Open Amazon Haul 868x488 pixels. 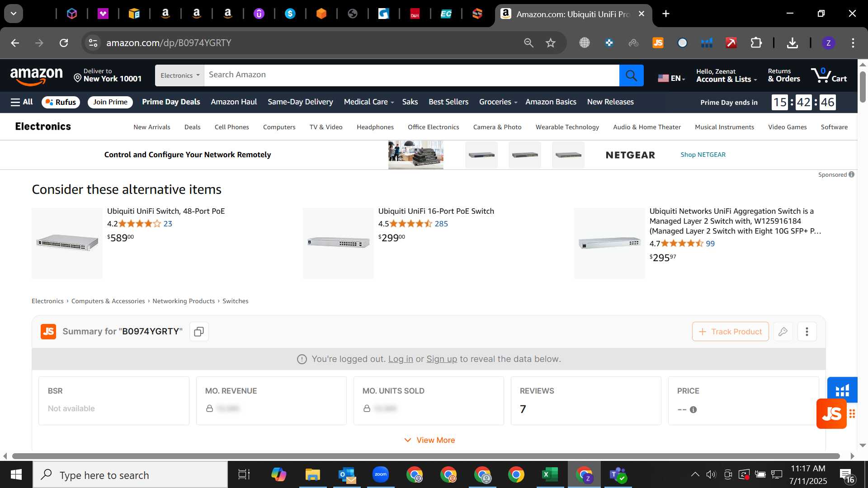tap(234, 102)
